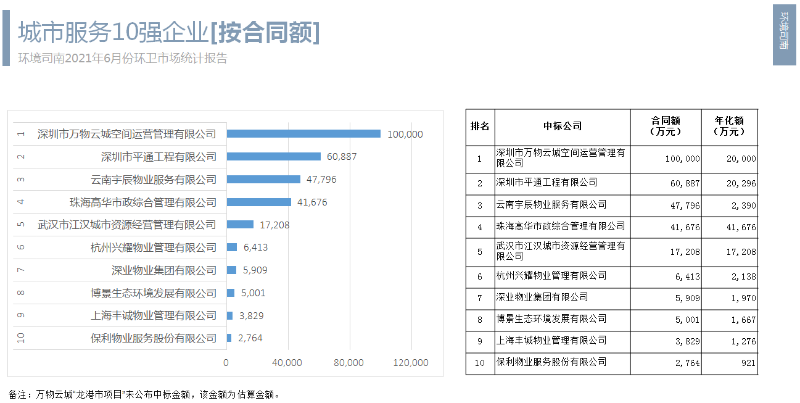This screenshot has width=800, height=403.
Task: Click the 41,676 bar for 珠海高华市政
Action: pyautogui.click(x=259, y=202)
